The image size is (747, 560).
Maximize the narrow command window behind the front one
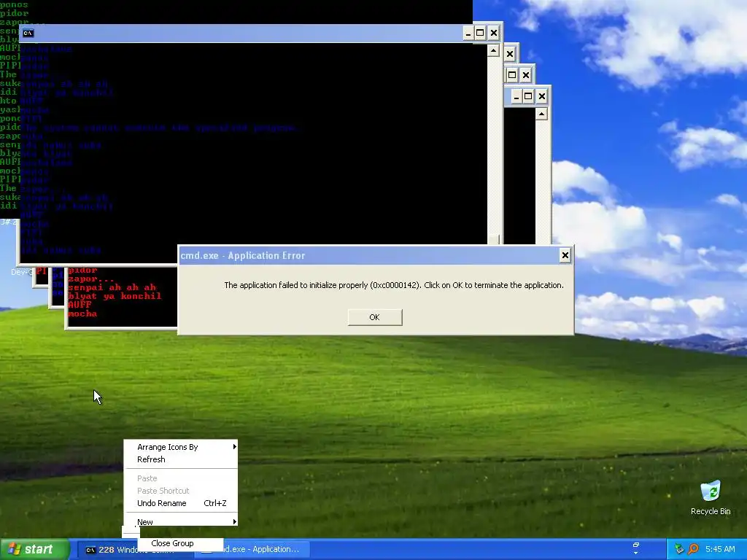[x=528, y=97]
